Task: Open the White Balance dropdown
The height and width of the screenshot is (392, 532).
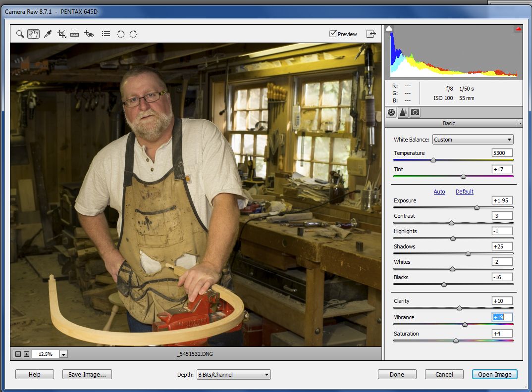Action: tap(472, 139)
